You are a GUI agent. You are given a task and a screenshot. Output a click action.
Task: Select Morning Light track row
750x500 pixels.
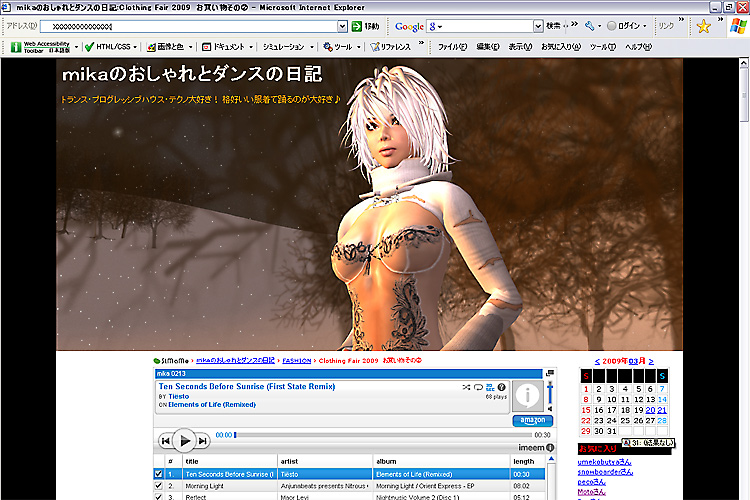(x=349, y=486)
